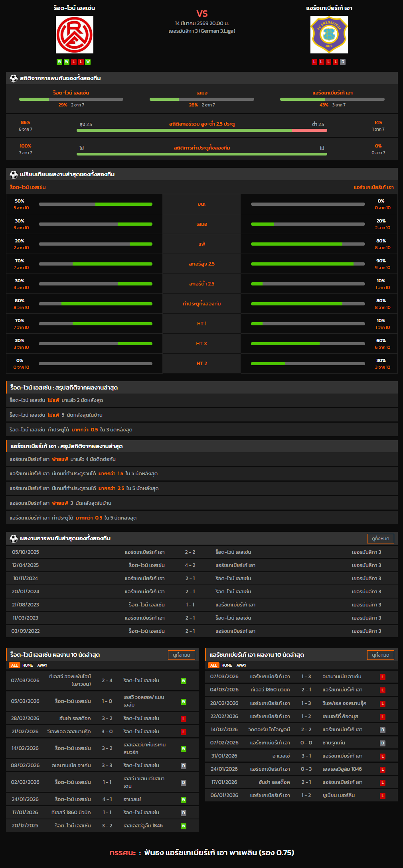Select ALL filter in Essen last 10 matches
Screen dimensions: 403x868
pos(14,665)
